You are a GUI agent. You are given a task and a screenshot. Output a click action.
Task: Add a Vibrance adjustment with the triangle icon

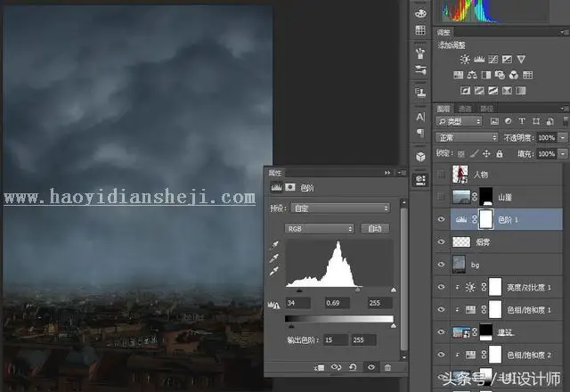click(521, 60)
